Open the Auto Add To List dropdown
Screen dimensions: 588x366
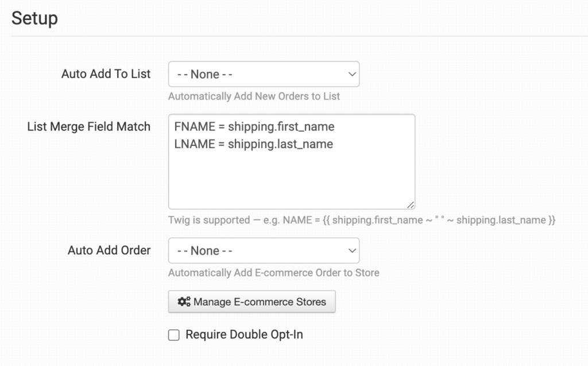coord(264,74)
